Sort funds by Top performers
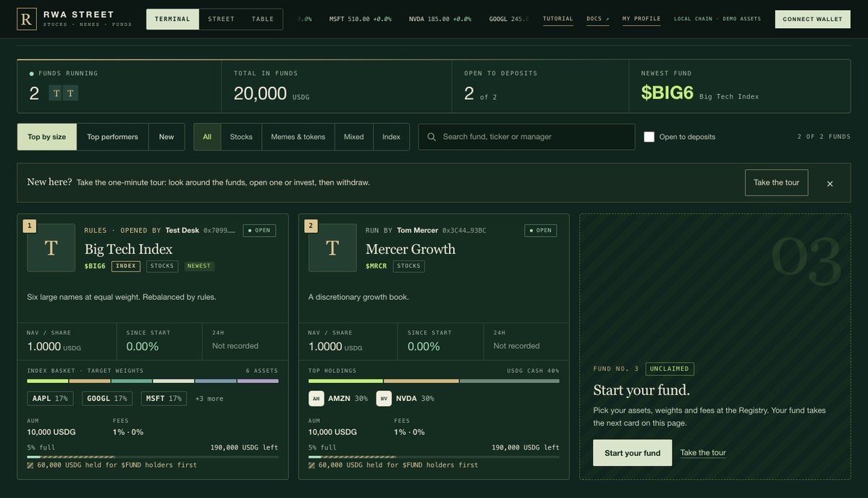This screenshot has height=498, width=868. (x=112, y=137)
